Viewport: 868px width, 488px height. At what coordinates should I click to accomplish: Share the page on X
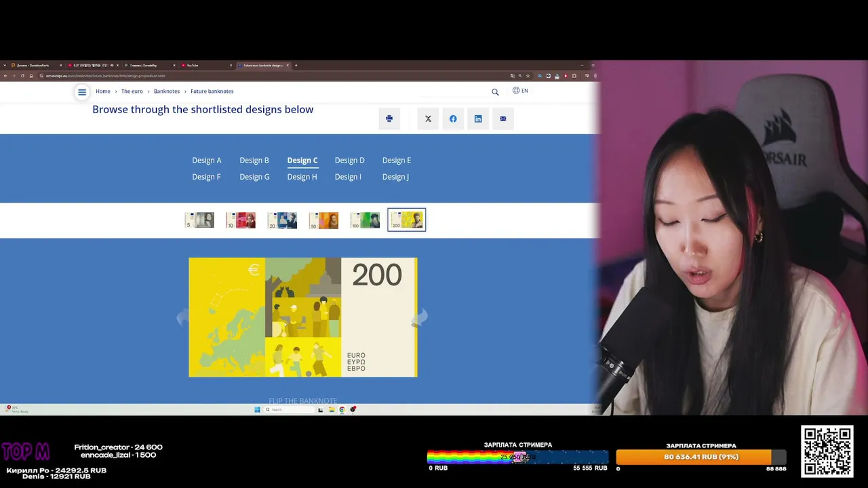coord(428,119)
